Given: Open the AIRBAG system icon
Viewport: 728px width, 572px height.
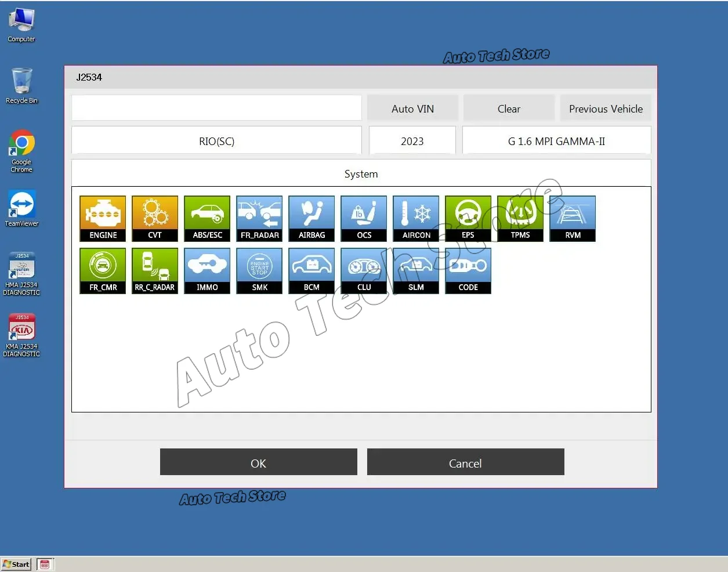Looking at the screenshot, I should [x=312, y=218].
